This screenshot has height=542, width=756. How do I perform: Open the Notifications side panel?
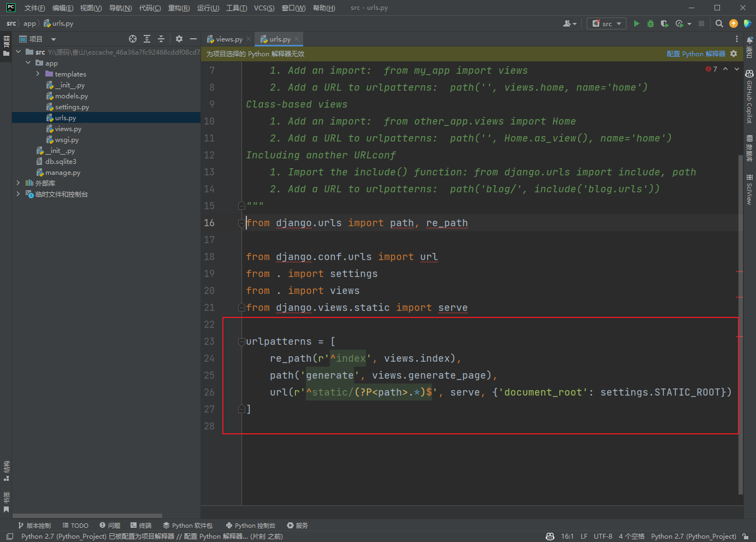[749, 47]
